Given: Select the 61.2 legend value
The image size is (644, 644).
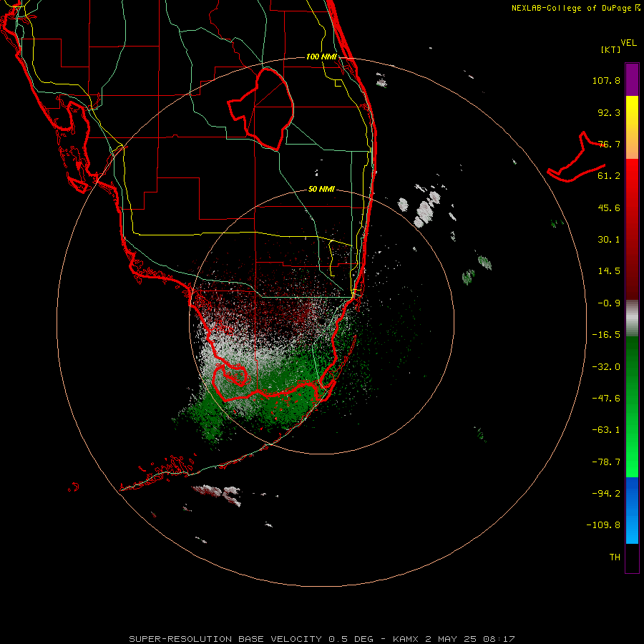Looking at the screenshot, I should tap(609, 176).
